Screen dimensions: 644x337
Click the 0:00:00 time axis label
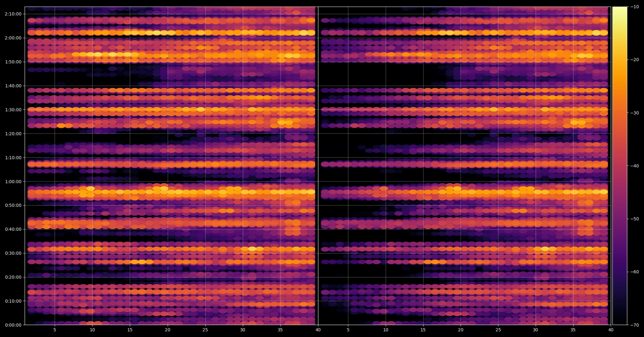pos(13,325)
